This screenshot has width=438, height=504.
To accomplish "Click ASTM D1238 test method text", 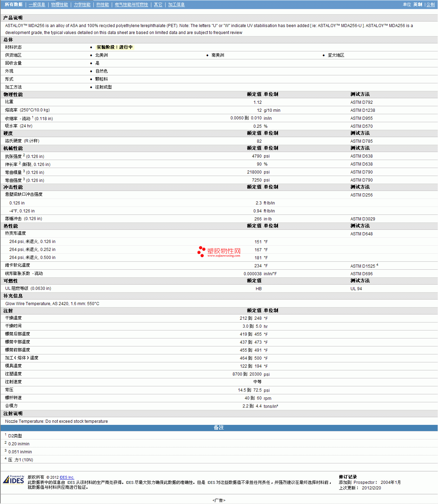I will tap(363, 110).
